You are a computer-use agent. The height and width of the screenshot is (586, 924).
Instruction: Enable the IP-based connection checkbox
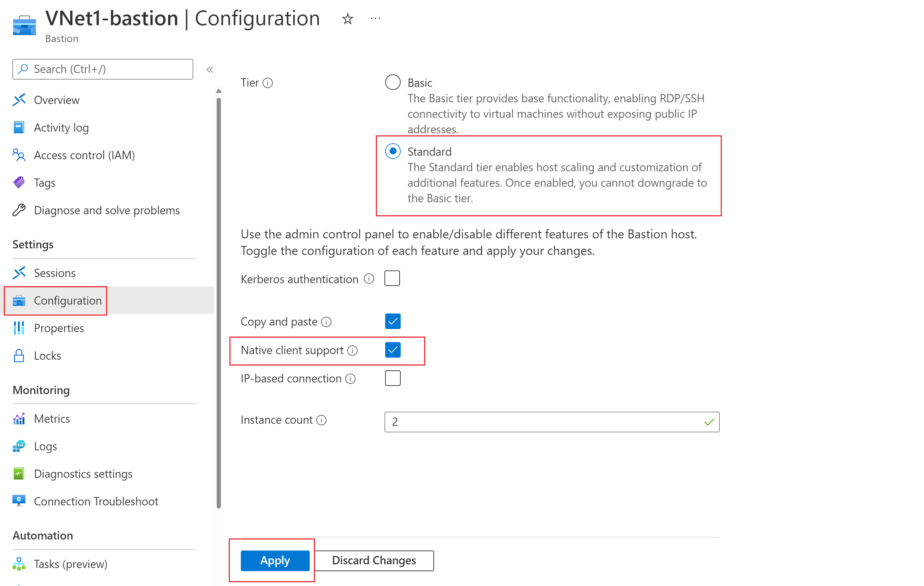click(x=392, y=378)
